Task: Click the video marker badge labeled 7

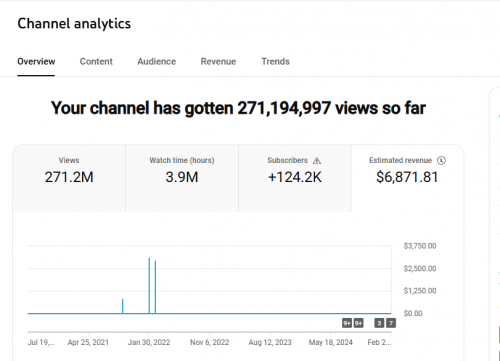Action: (x=391, y=323)
